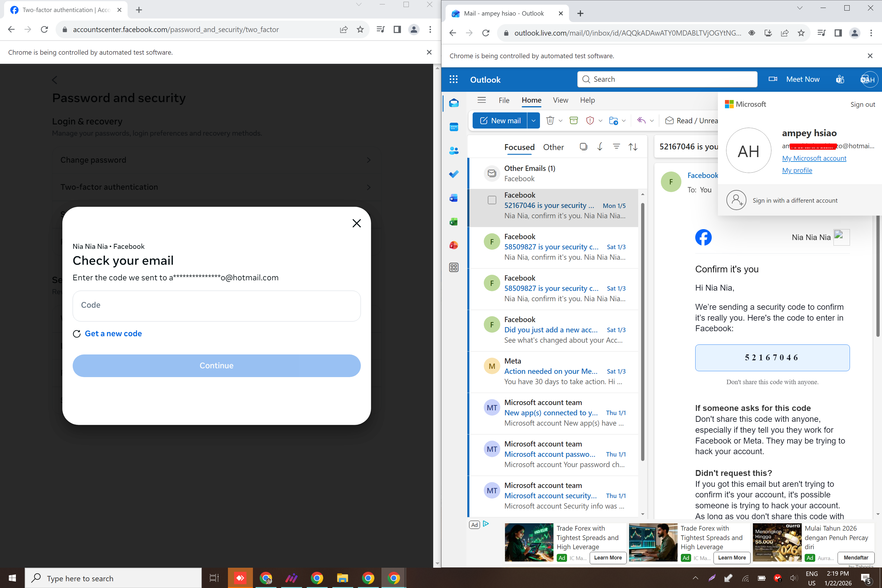Select the Home ribbon tab
Image resolution: width=882 pixels, height=588 pixels.
point(531,100)
